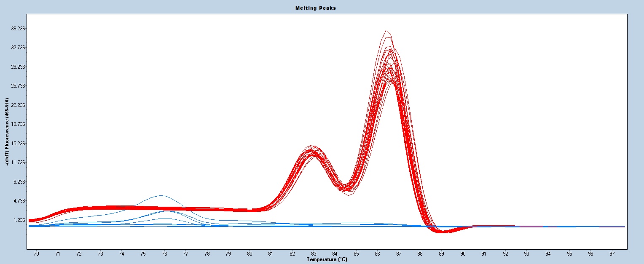644x264 pixels.
Task: Click the 70 tick on the temperature axis
Action: [x=36, y=254]
